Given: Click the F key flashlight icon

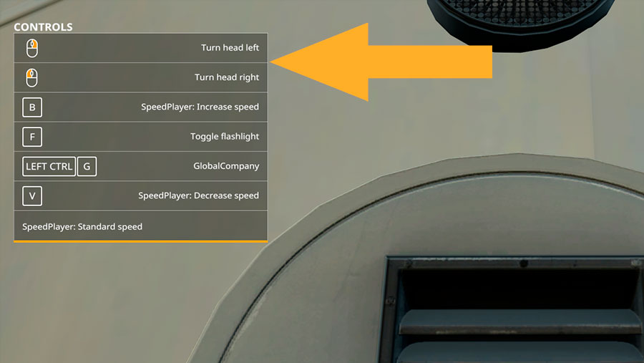Looking at the screenshot, I should (x=32, y=137).
